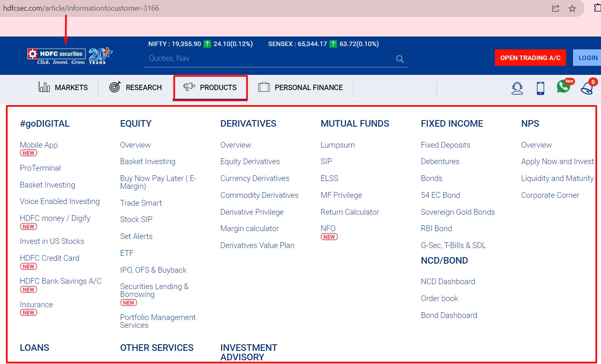The width and height of the screenshot is (601, 364).
Task: Select SIP under Mutual Funds
Action: pos(326,162)
